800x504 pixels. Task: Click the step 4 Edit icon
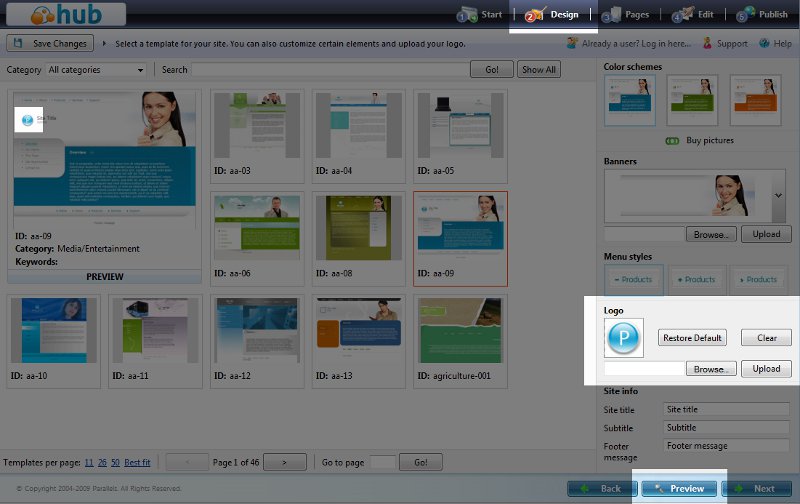pyautogui.click(x=683, y=15)
